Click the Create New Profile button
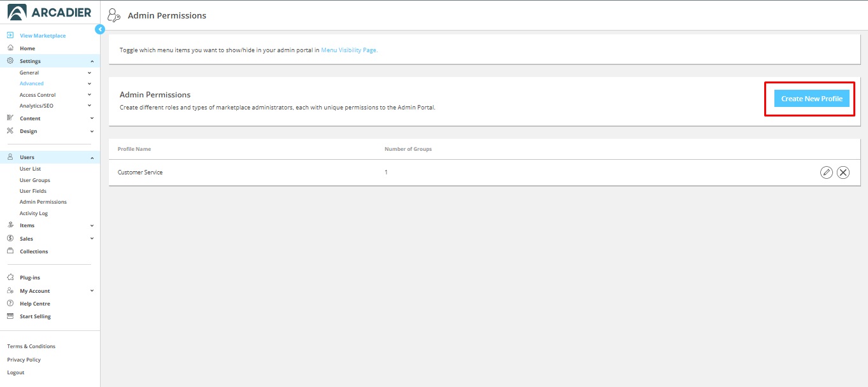The width and height of the screenshot is (868, 387). pyautogui.click(x=811, y=99)
